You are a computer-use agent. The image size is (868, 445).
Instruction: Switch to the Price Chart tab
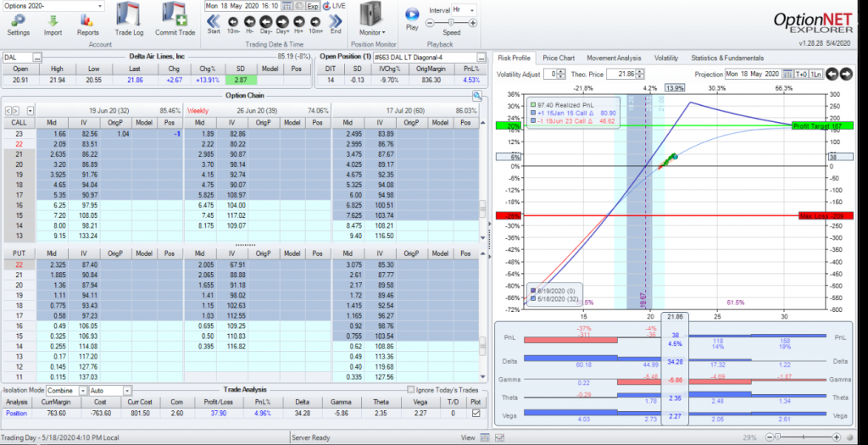[559, 58]
